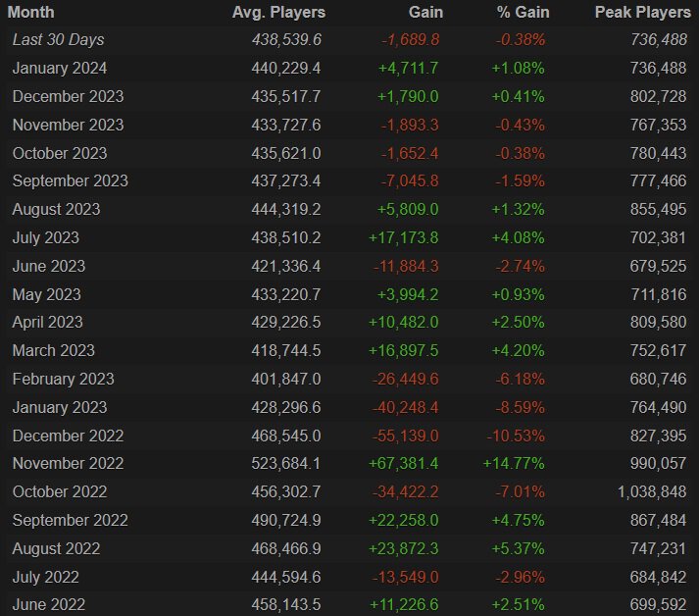Click the peak players value 990,057
The height and width of the screenshot is (616, 699).
658,463
